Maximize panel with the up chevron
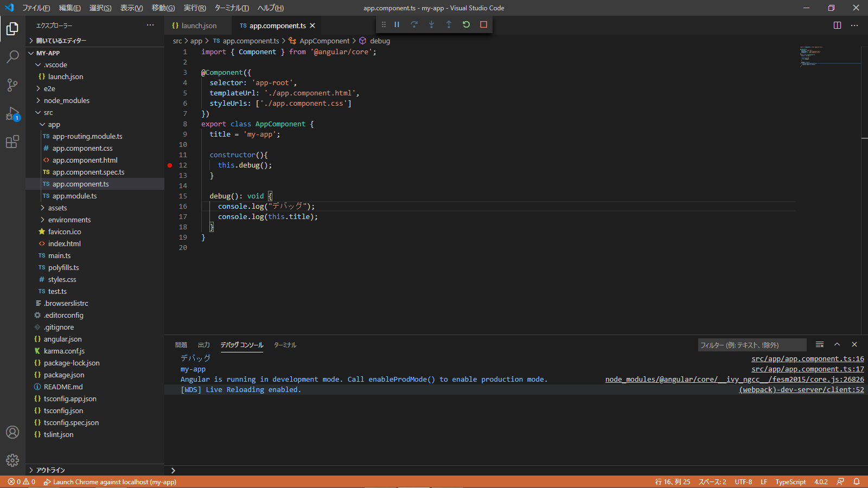Screen dimensions: 868x488 pyautogui.click(x=837, y=345)
